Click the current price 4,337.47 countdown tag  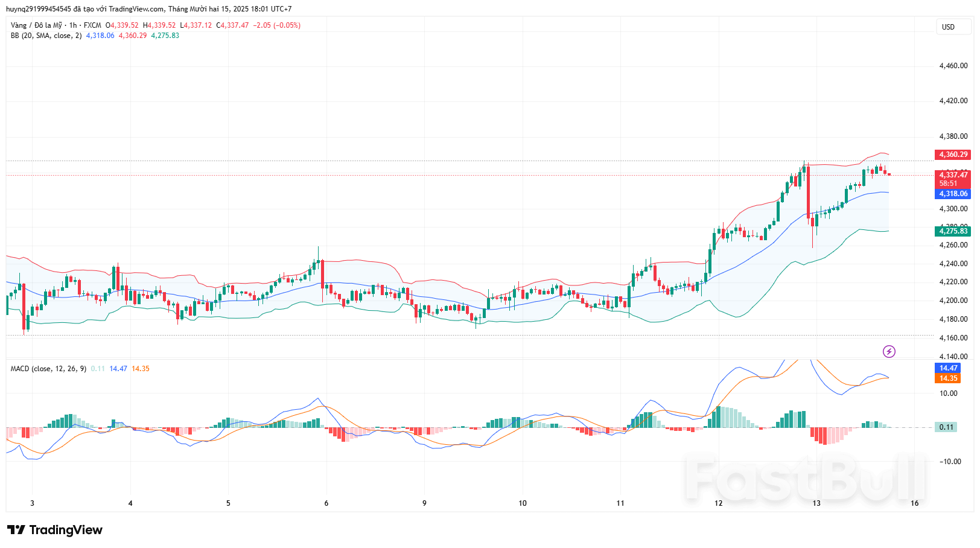pyautogui.click(x=953, y=179)
